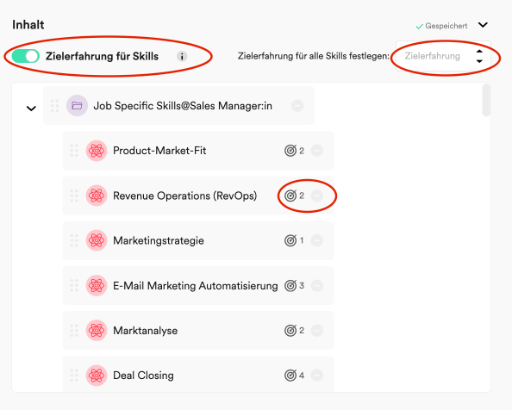The width and height of the screenshot is (512, 410).
Task: Toggle the Zielerfahrung für Skills switch
Action: [26, 56]
